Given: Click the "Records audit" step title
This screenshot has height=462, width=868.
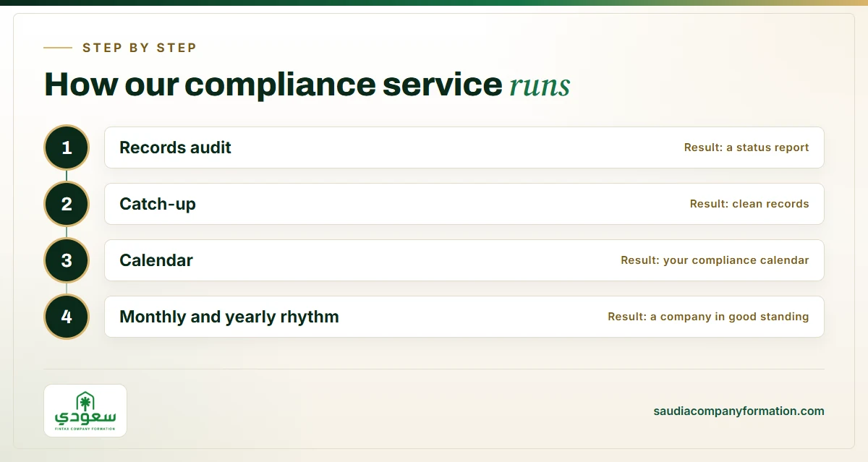Looking at the screenshot, I should pos(175,147).
